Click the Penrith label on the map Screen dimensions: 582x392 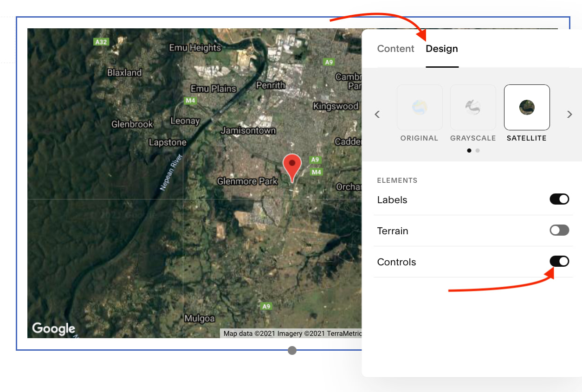click(271, 85)
